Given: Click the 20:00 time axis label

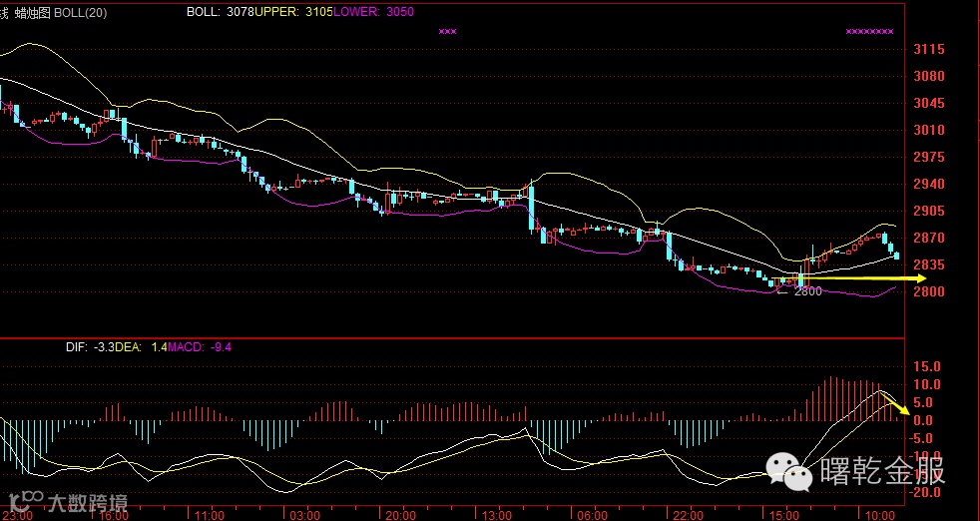Looking at the screenshot, I should pos(400,515).
